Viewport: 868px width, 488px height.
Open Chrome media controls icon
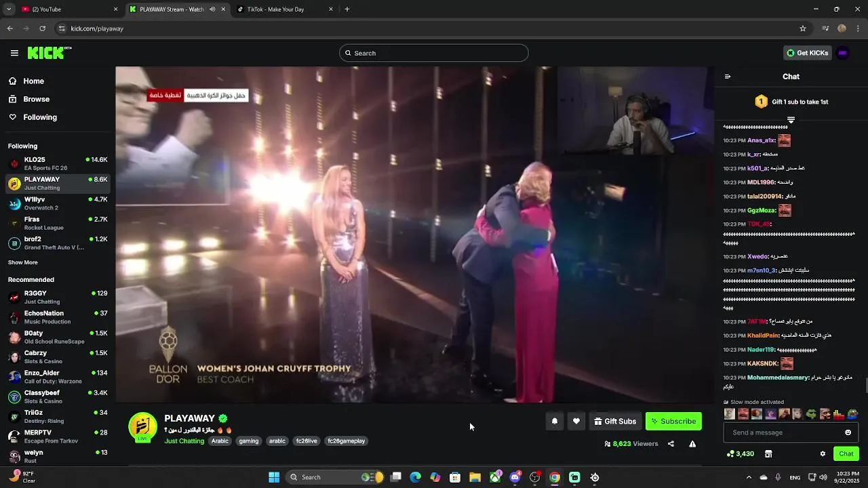[825, 28]
